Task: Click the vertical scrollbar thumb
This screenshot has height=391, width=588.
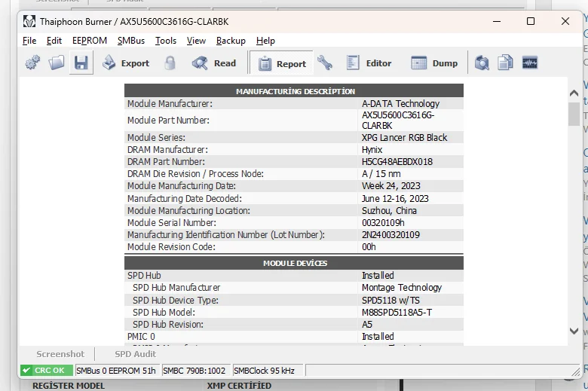Action: tap(574, 114)
